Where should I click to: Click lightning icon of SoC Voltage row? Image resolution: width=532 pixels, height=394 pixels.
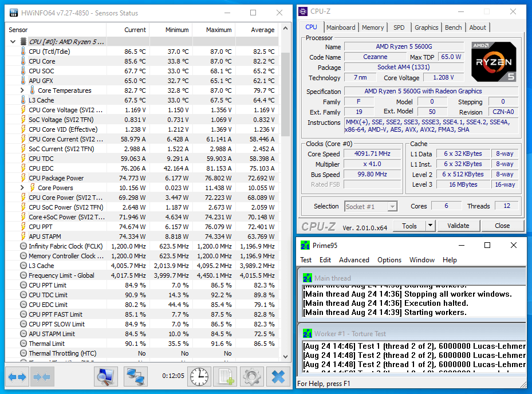pos(23,120)
